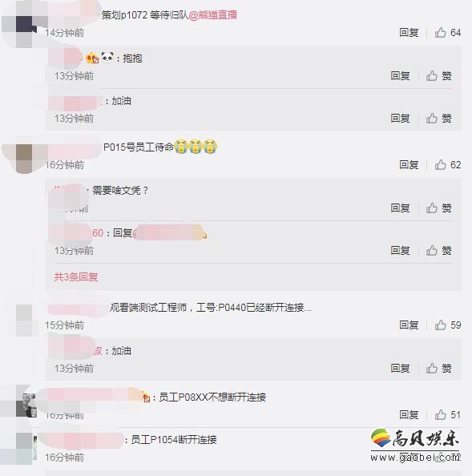
Task: Click thumbs-up on the 需要啥文凭 reply
Action: point(439,208)
